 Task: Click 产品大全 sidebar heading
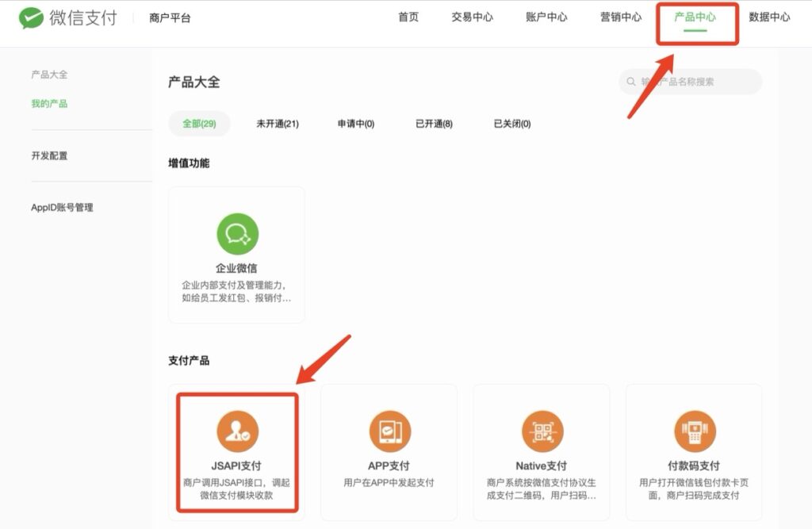tap(49, 75)
